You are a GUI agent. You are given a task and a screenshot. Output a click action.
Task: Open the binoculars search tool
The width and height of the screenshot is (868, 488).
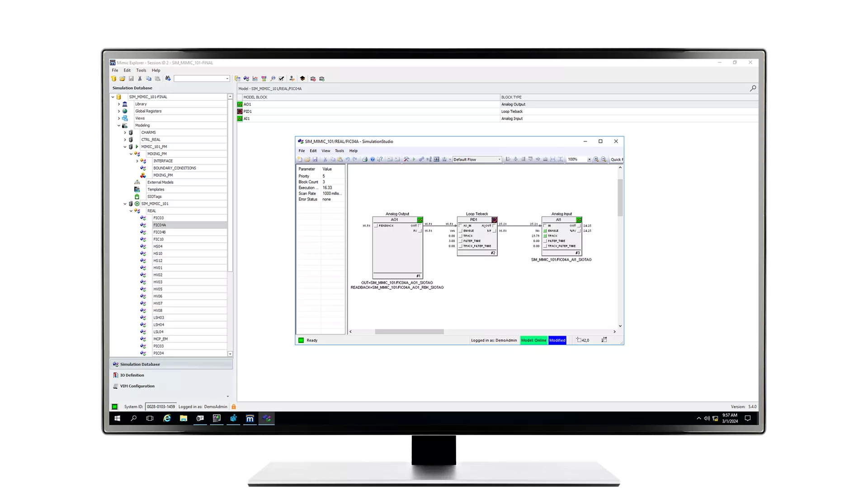point(168,78)
